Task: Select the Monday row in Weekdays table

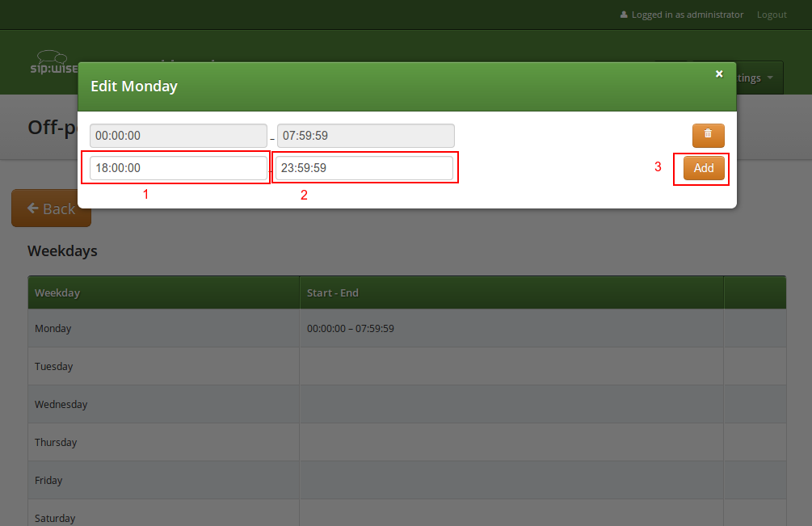Action: pyautogui.click(x=53, y=329)
